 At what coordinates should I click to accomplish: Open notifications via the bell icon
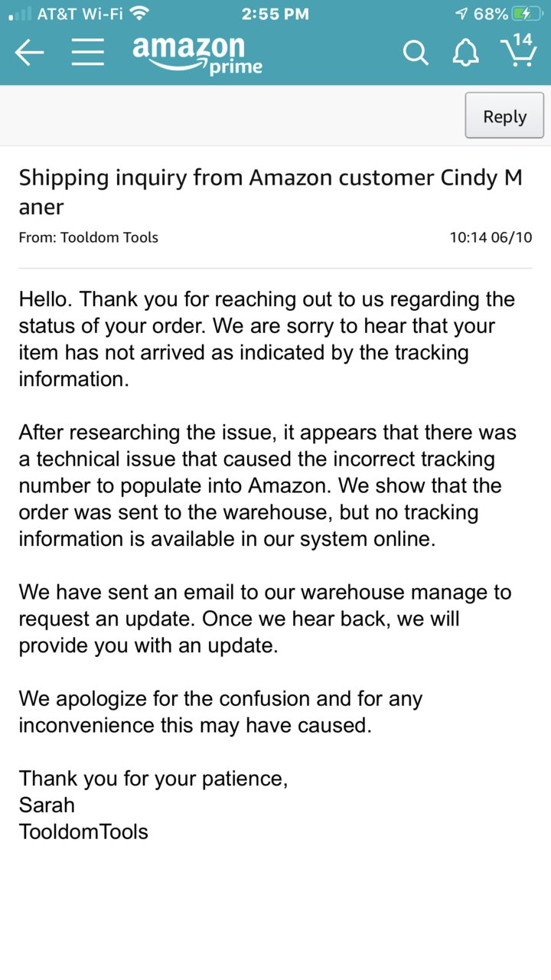[x=466, y=52]
